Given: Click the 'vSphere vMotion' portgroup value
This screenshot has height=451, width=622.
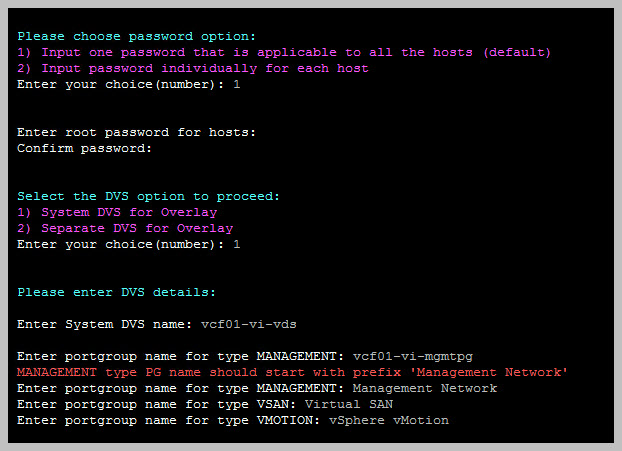Looking at the screenshot, I should pos(389,420).
